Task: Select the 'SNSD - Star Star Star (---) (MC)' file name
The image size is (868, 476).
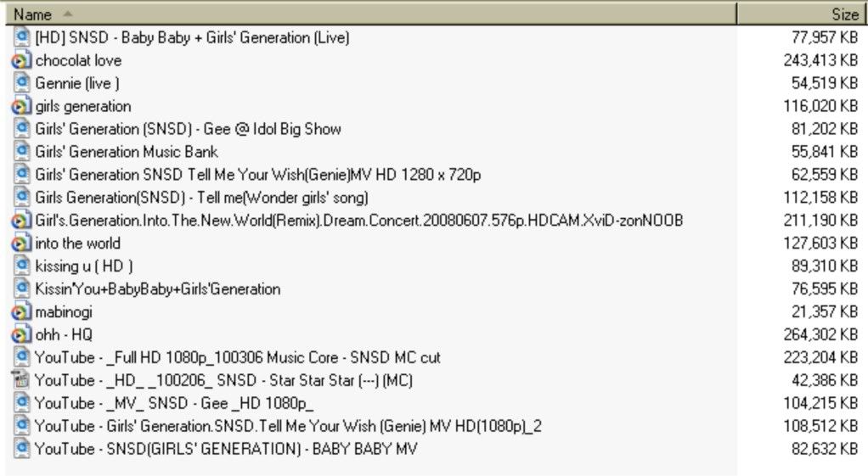Action: 223,380
